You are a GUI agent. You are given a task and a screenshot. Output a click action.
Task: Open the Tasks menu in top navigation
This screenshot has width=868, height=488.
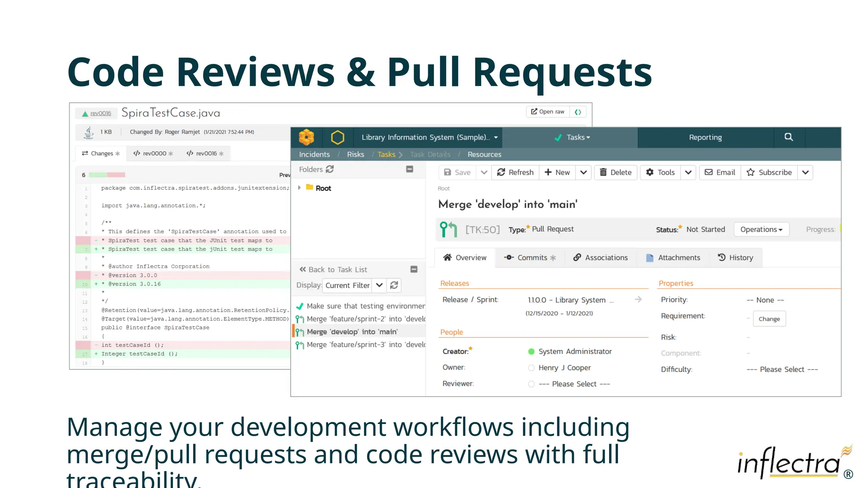coord(572,137)
